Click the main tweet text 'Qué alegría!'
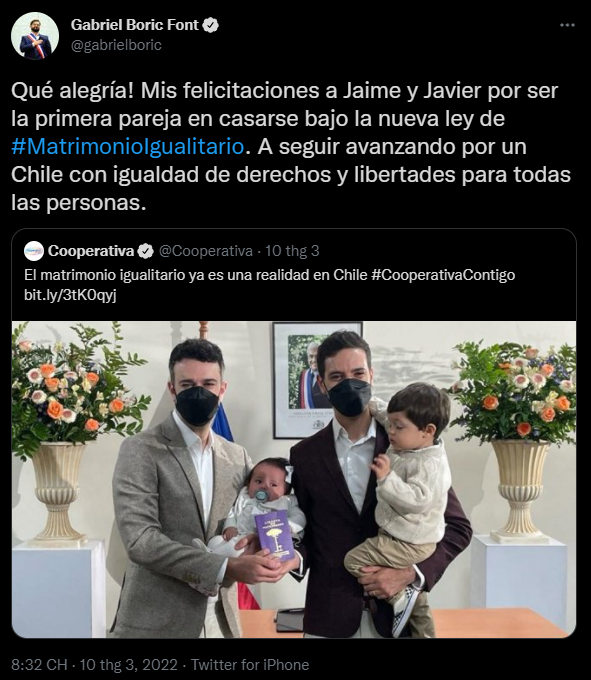The width and height of the screenshot is (591, 680). pos(72,91)
